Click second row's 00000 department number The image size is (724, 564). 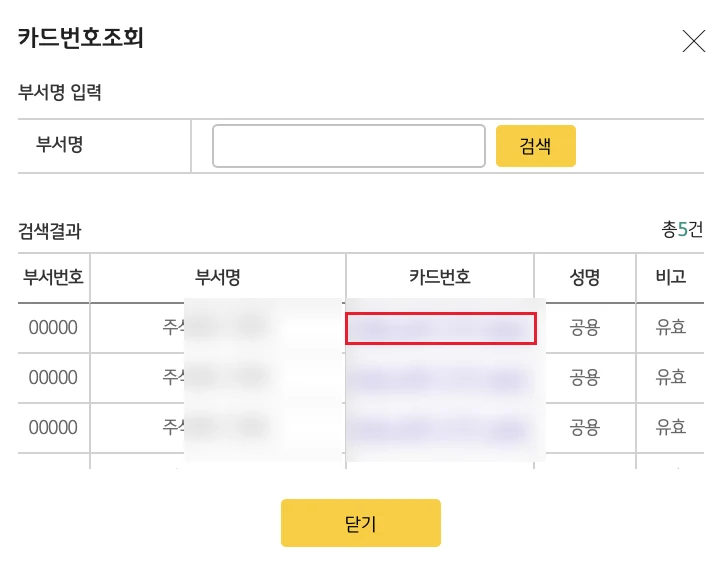(x=53, y=377)
